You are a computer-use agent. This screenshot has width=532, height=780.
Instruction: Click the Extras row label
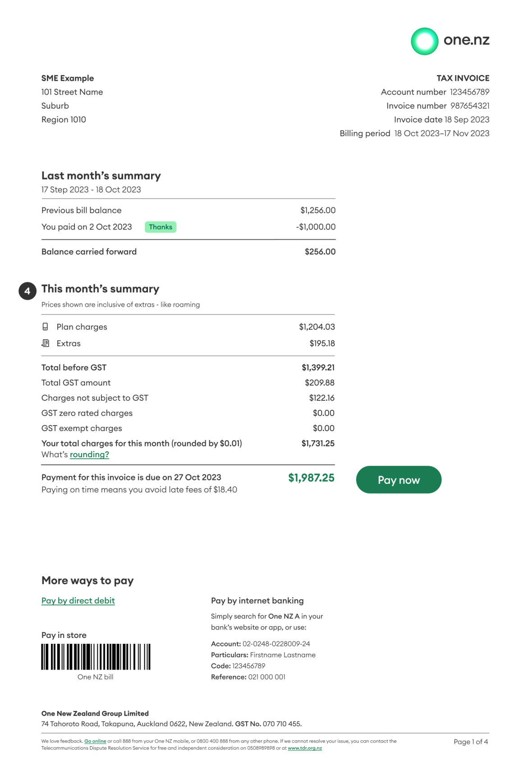click(69, 344)
